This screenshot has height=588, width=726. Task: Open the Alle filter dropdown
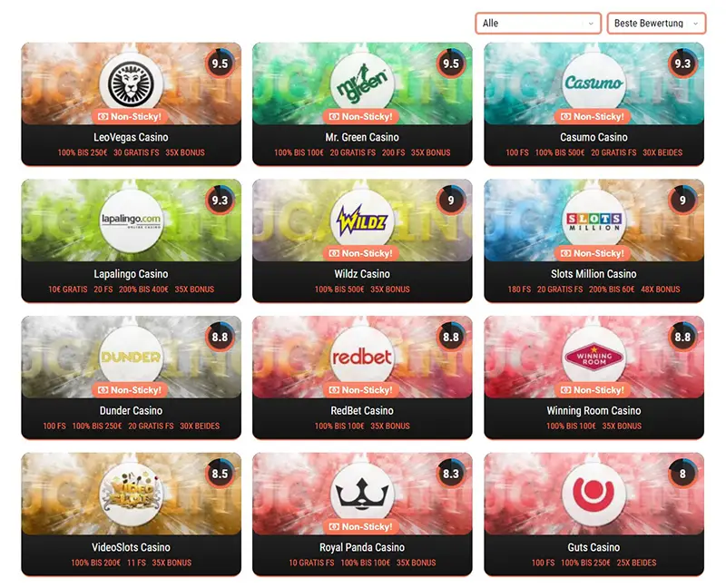538,24
